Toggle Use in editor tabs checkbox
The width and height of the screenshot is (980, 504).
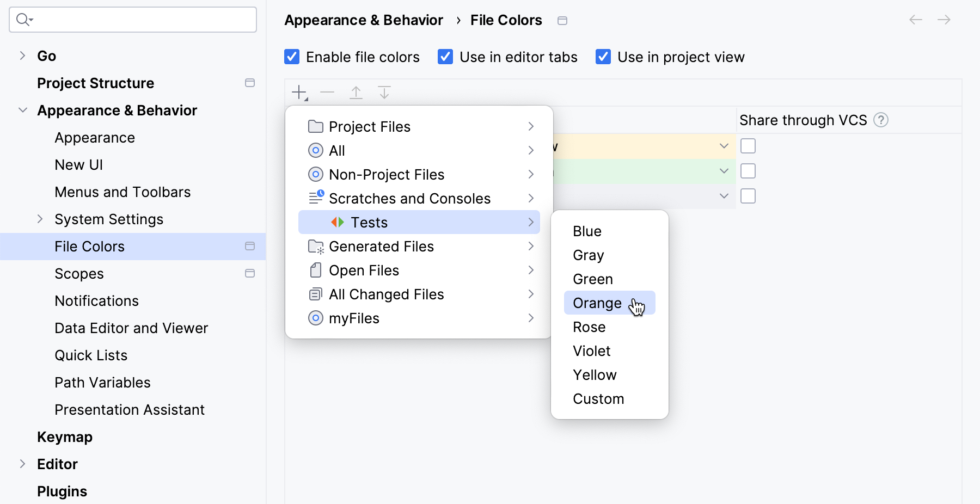445,57
